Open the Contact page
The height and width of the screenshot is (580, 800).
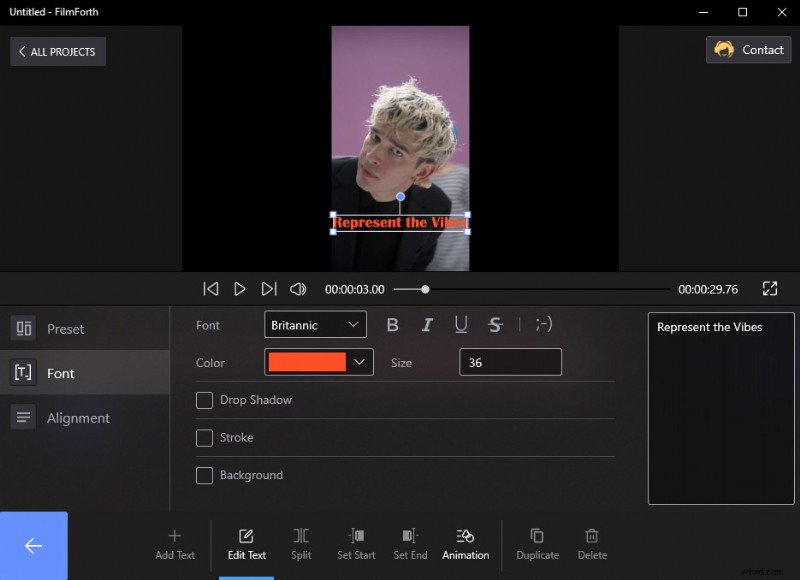[x=748, y=49]
